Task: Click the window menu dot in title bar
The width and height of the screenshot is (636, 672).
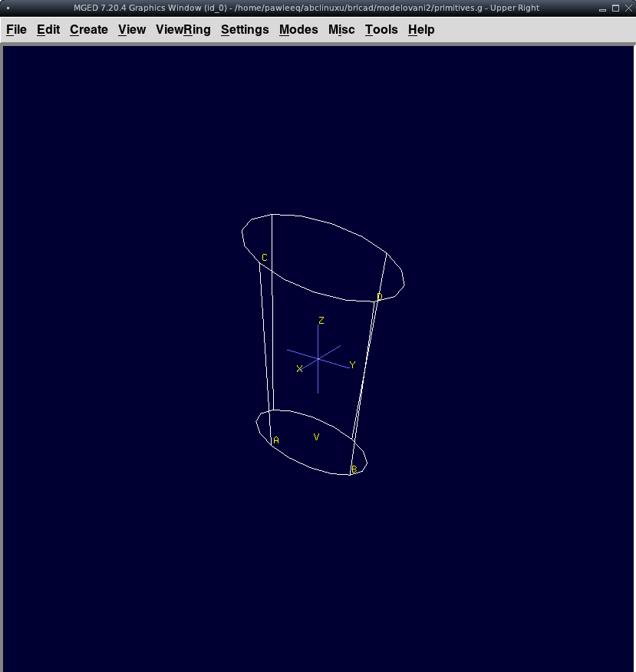Action: (x=8, y=8)
